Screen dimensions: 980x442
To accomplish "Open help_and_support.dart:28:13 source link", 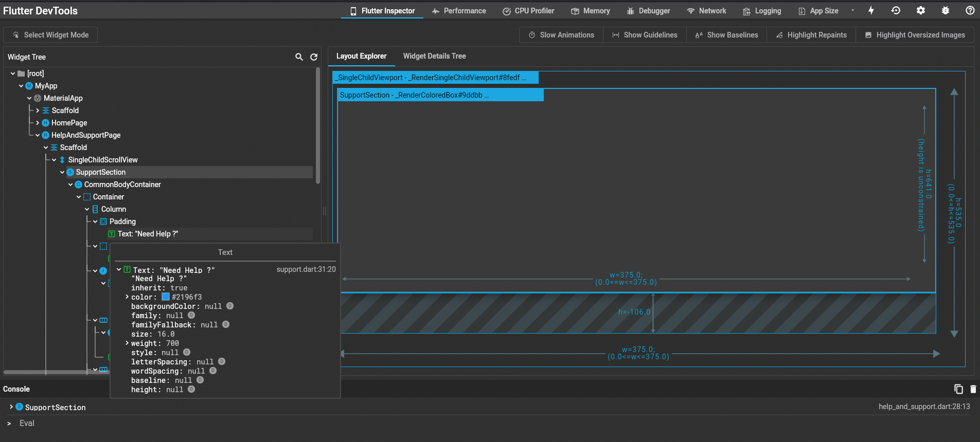I will tap(924, 407).
